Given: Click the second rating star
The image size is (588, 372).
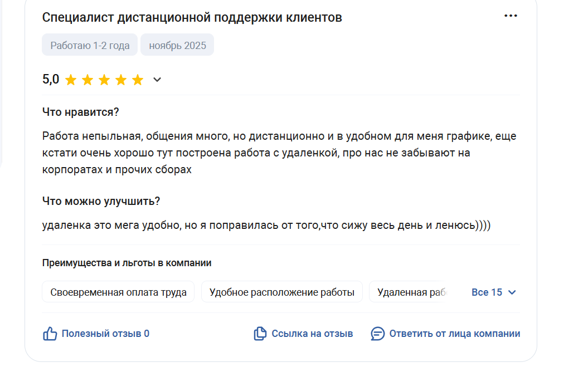Looking at the screenshot, I should 88,80.
